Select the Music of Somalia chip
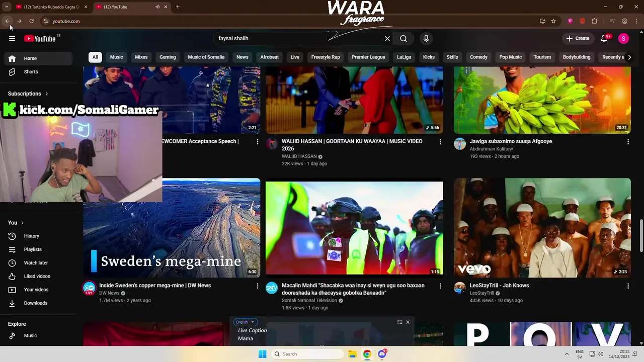Image resolution: width=644 pixels, height=362 pixels. [x=206, y=57]
